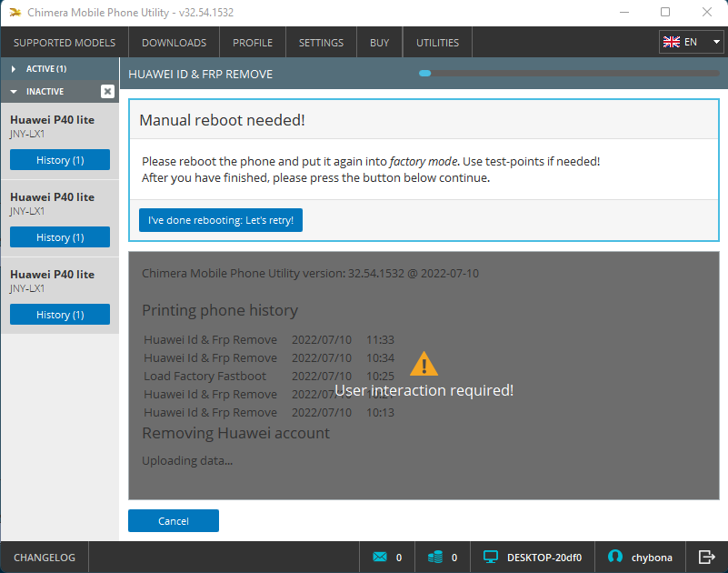Switch to the BUY tab
This screenshot has height=573, width=728.
click(379, 42)
